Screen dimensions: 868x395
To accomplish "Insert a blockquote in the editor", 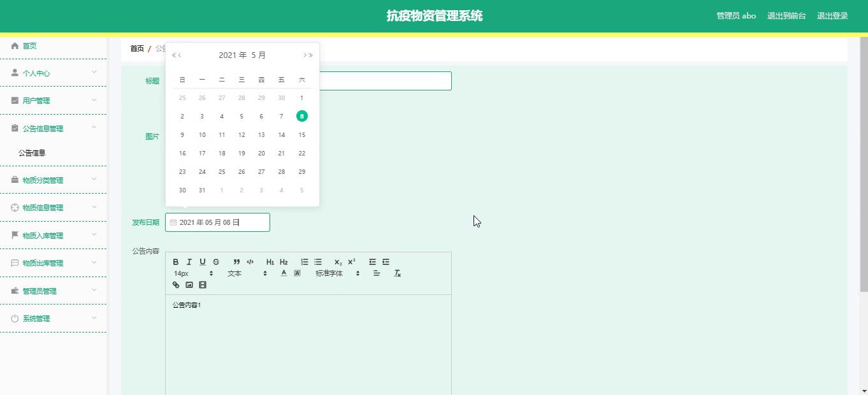I will point(236,262).
